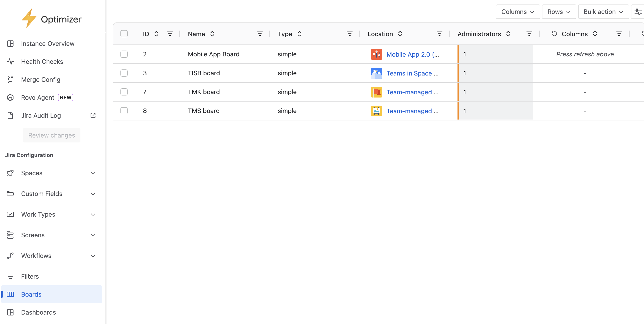Click the Review changes button

(x=51, y=135)
